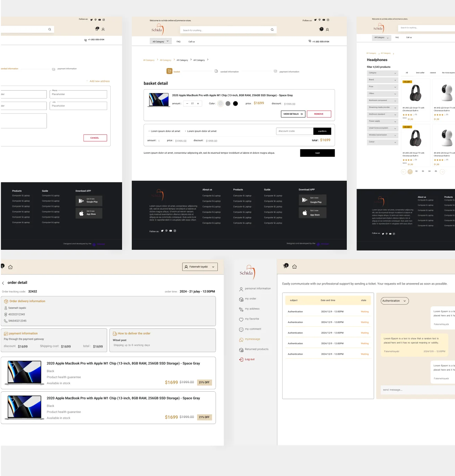This screenshot has height=476, width=455.
Task: Decrease amount with minus on basket item
Action: click(187, 103)
